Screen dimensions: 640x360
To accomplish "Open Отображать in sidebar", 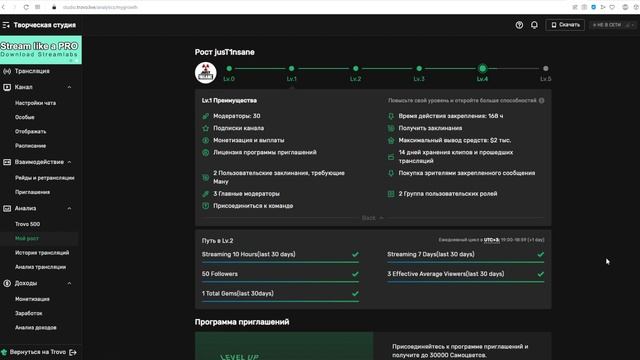I will point(31,131).
